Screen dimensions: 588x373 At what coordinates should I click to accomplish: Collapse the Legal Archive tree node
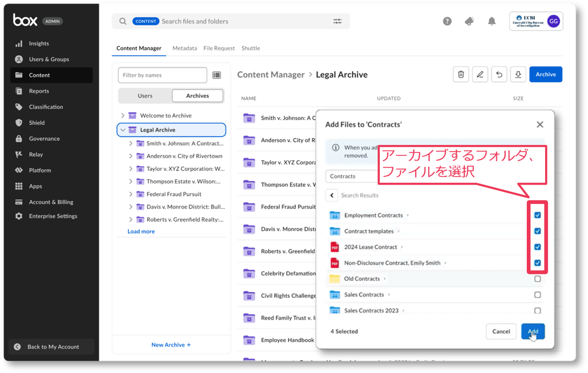point(123,129)
